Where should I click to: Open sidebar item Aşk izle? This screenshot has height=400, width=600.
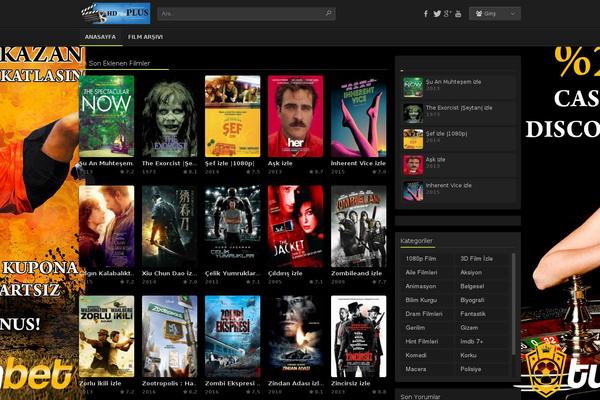[x=435, y=160]
